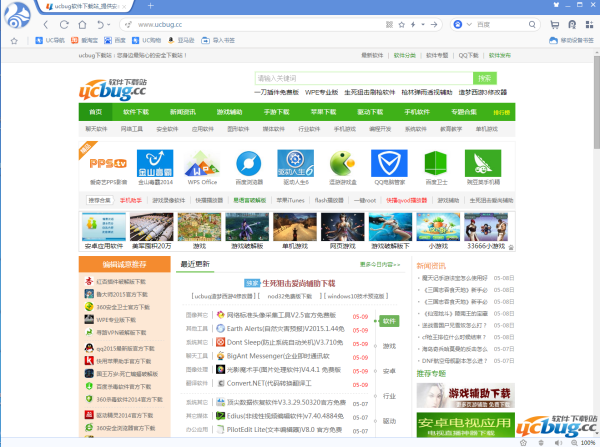The height and width of the screenshot is (447, 600).
Task: Open the 33666小游戏 thumbnail
Action: 486,227
